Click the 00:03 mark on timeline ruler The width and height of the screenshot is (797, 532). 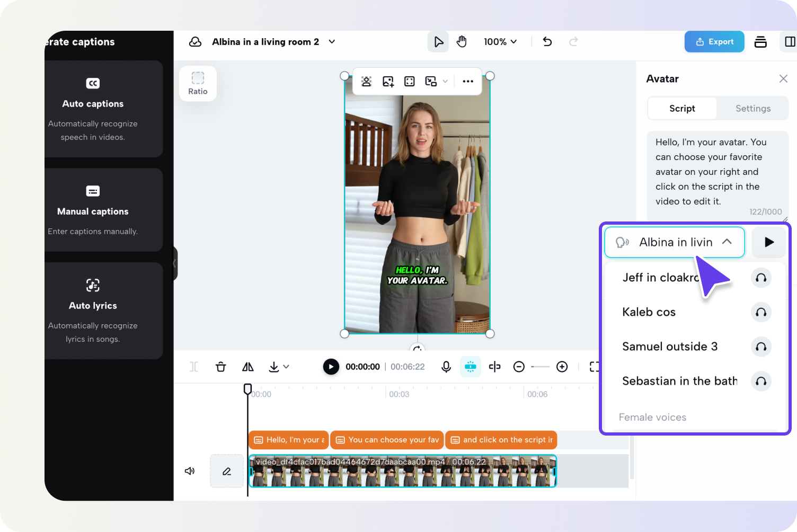coord(399,394)
